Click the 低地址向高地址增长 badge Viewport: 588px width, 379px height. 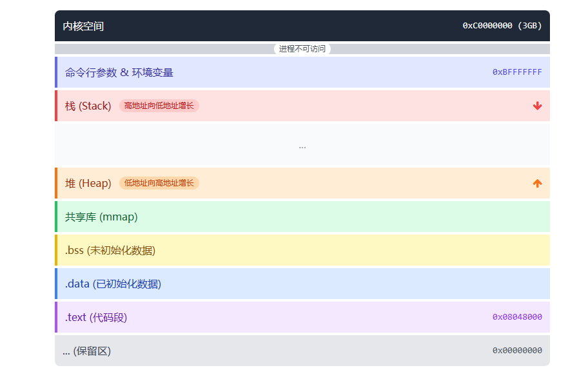click(x=159, y=183)
